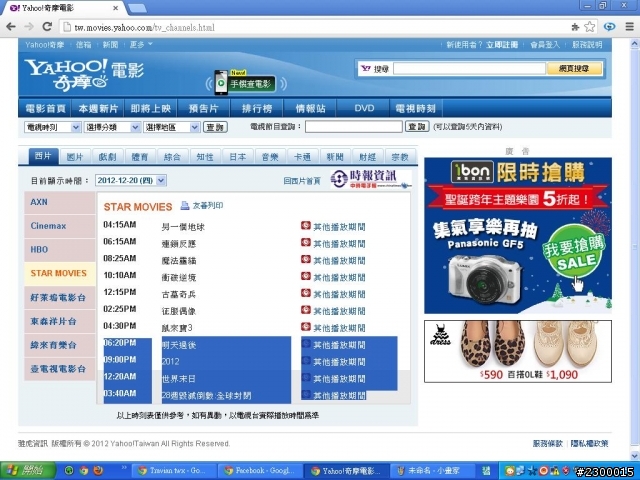Focus the 電視節目查詢 input field
This screenshot has height=480, width=640.
[x=353, y=127]
